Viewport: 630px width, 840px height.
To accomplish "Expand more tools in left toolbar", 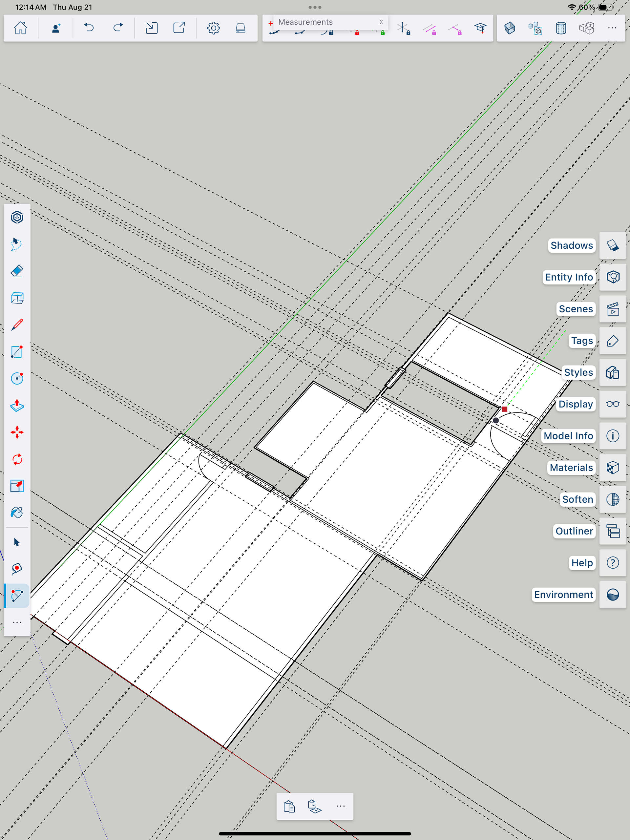I will click(17, 622).
